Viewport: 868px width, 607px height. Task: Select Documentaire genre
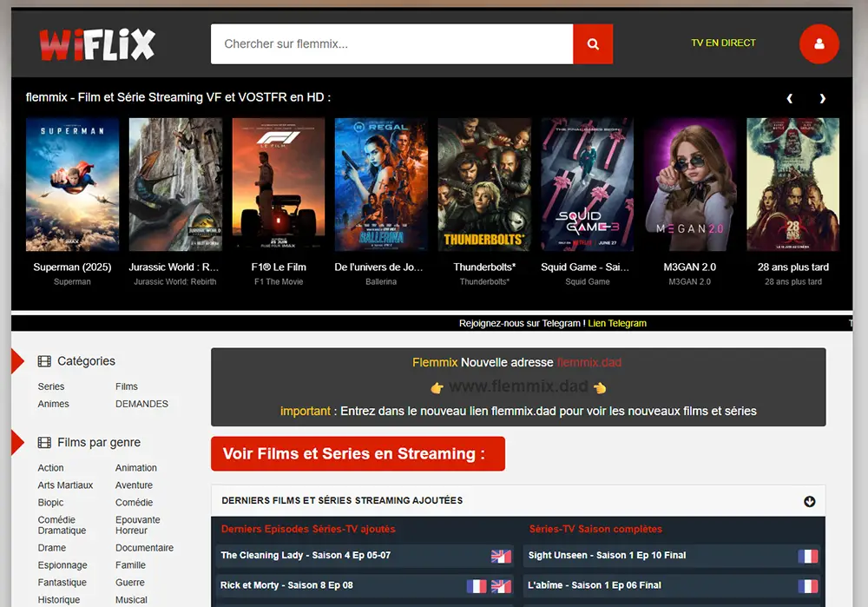click(144, 548)
